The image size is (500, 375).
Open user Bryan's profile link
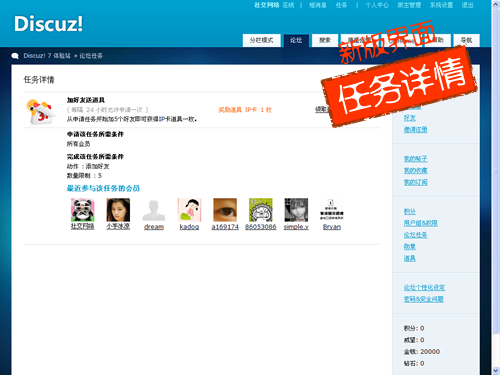(332, 227)
